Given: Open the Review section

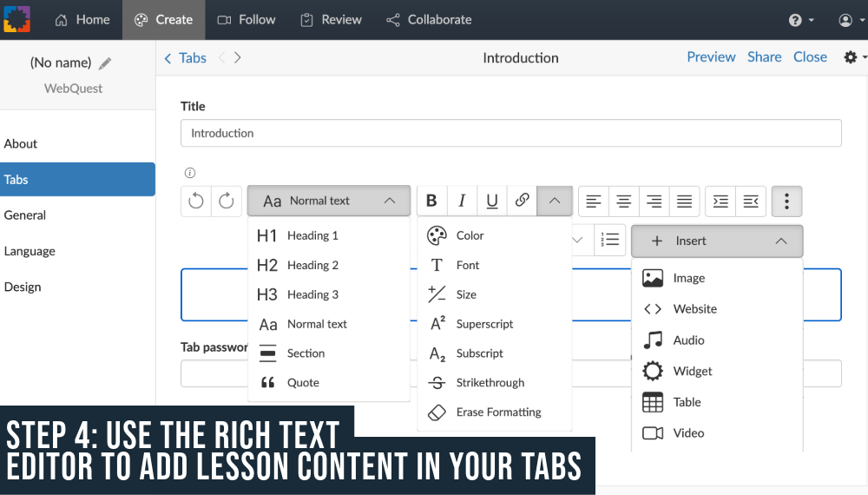Looking at the screenshot, I should 331,20.
